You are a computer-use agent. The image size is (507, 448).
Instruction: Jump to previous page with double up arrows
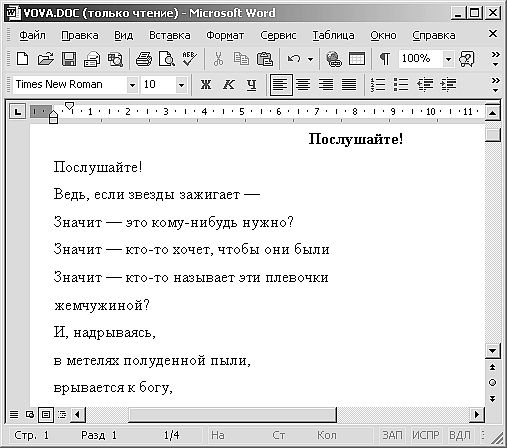[x=492, y=367]
